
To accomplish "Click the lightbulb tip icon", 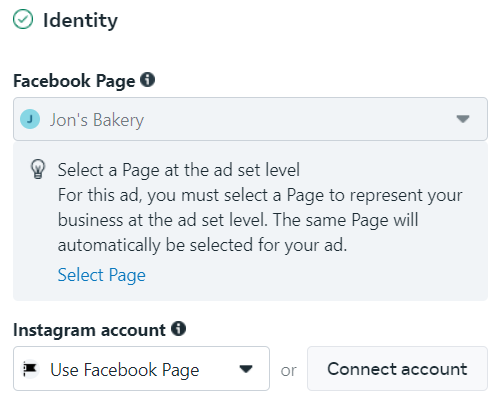I will [x=38, y=169].
